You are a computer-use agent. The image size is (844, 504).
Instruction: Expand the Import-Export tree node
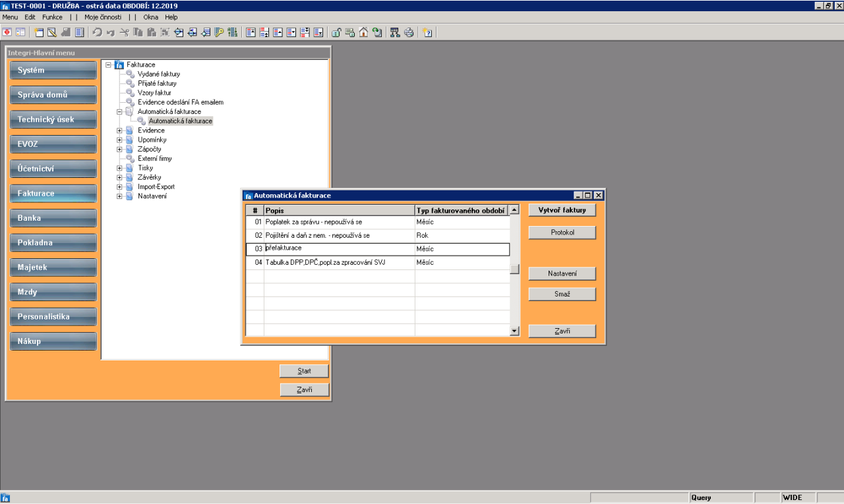click(x=119, y=187)
